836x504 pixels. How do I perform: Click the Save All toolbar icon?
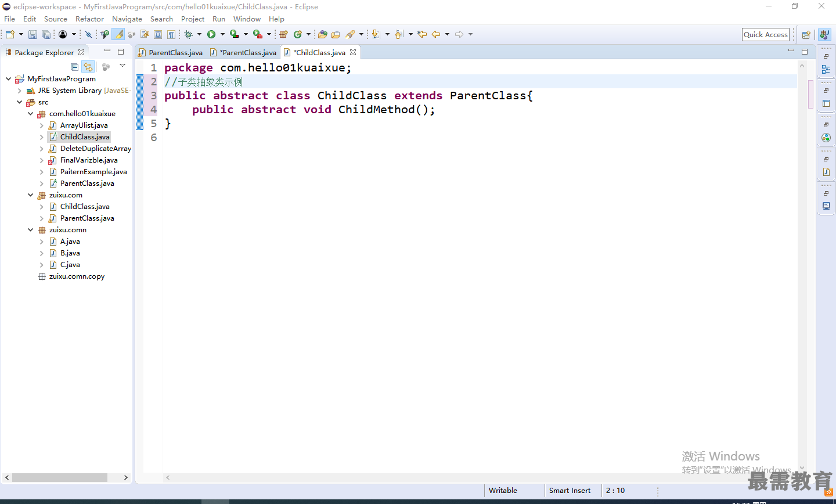46,34
